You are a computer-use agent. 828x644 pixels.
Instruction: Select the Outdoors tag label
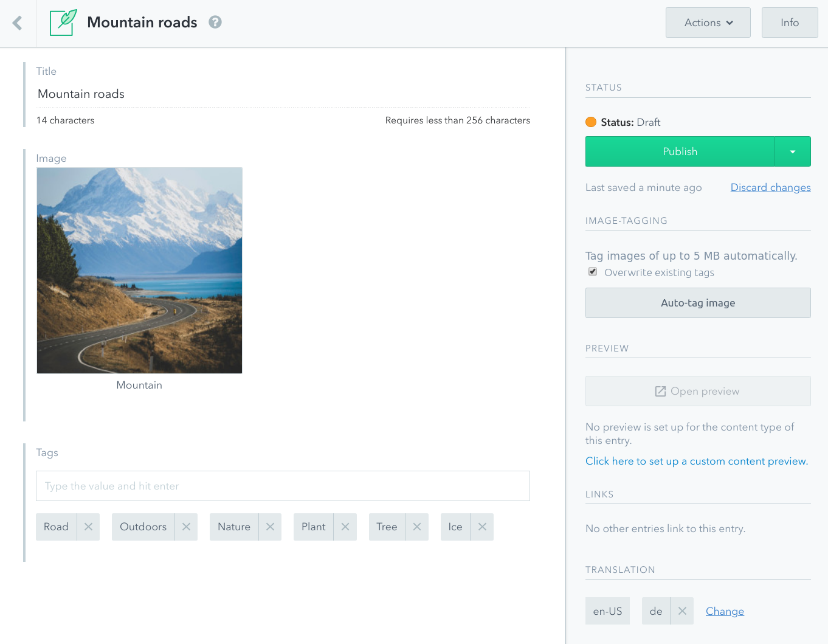143,527
